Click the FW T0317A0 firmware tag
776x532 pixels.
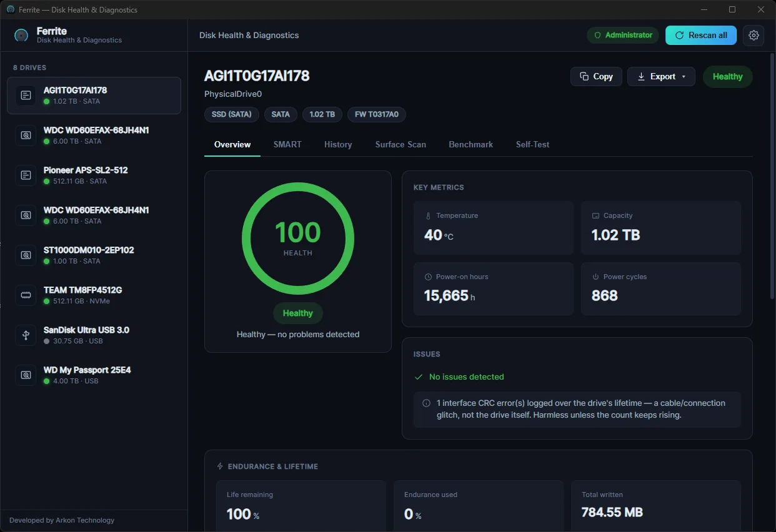click(377, 114)
